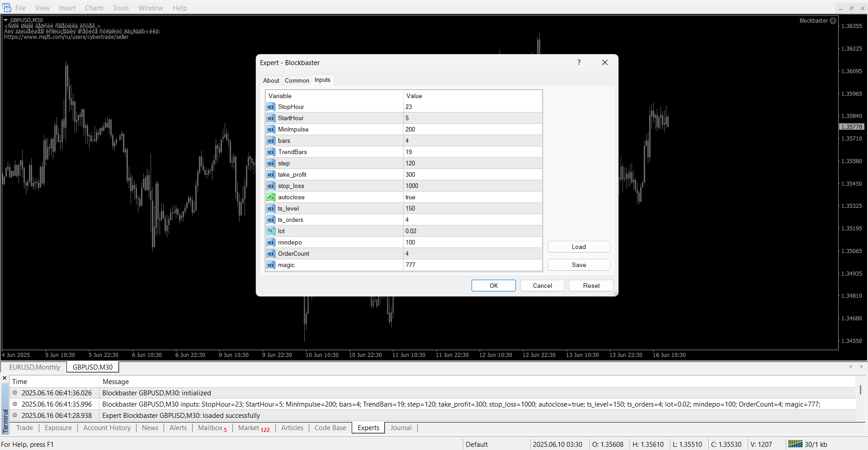
Task: Close the Terminal panel with X
Action: pyautogui.click(x=5, y=378)
